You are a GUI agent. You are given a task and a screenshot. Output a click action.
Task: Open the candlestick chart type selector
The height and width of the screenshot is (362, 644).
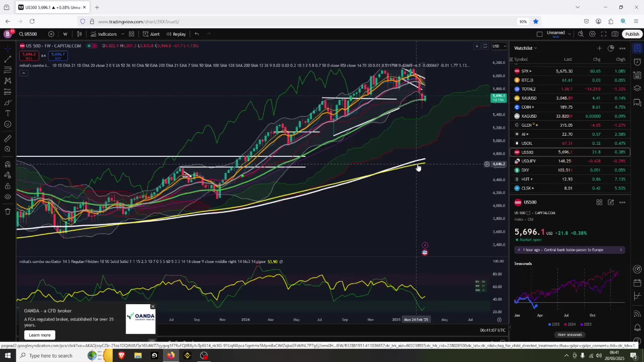coord(79,34)
